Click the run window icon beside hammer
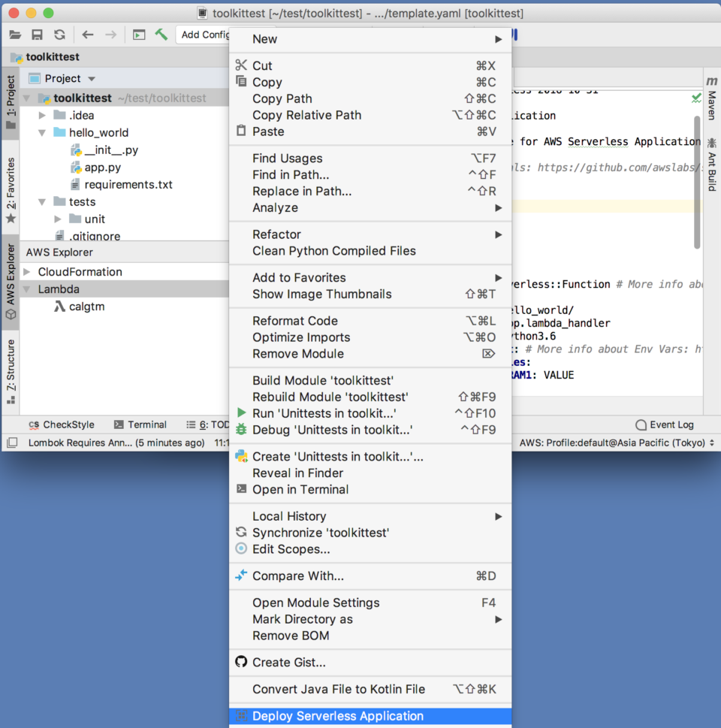This screenshot has width=721, height=728. pos(139,35)
